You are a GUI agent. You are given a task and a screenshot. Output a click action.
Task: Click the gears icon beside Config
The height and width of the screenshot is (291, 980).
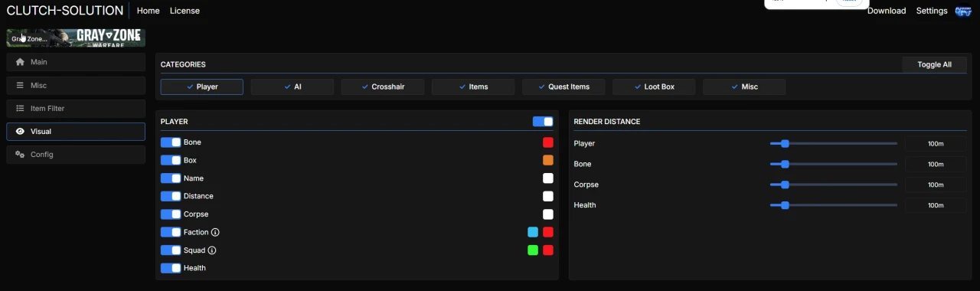[x=20, y=154]
